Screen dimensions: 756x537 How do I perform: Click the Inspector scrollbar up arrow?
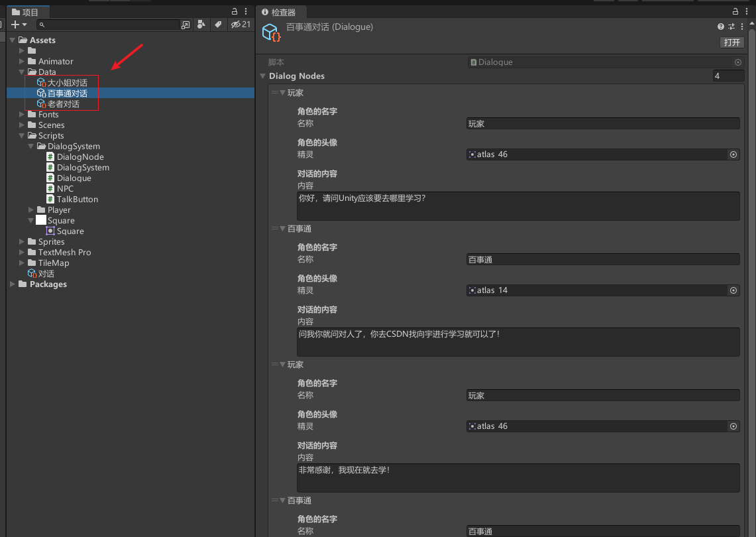point(753,23)
